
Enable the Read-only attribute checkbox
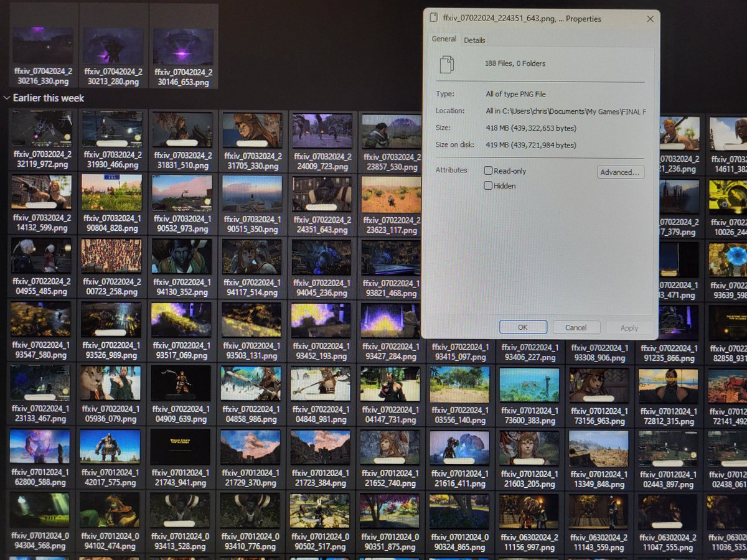(x=489, y=170)
